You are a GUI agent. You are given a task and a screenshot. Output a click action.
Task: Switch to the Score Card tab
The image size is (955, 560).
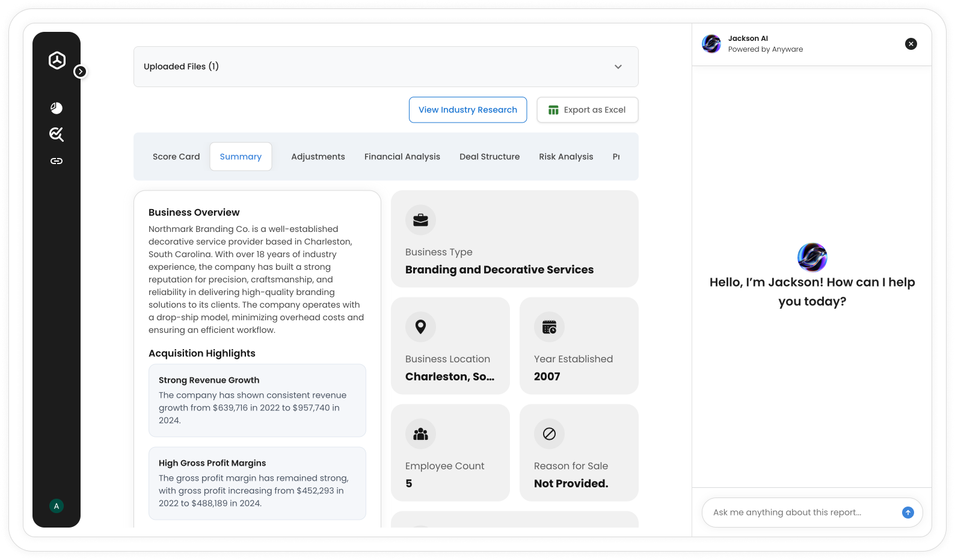coord(176,157)
